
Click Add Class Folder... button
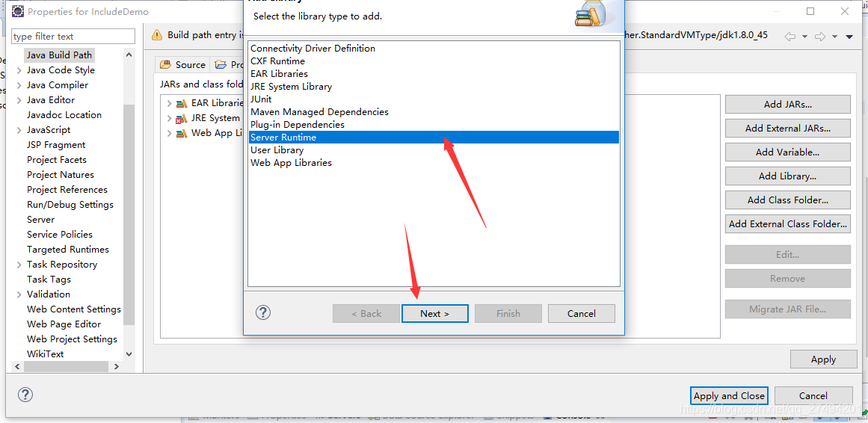(x=787, y=200)
